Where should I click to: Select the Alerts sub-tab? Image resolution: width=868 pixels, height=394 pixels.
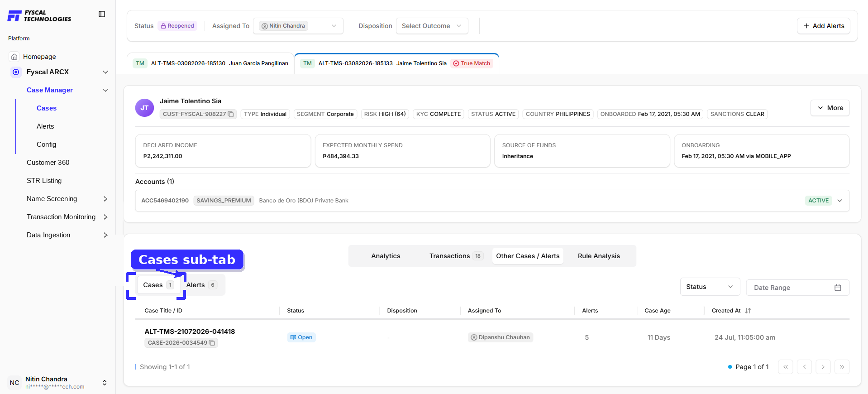click(201, 285)
